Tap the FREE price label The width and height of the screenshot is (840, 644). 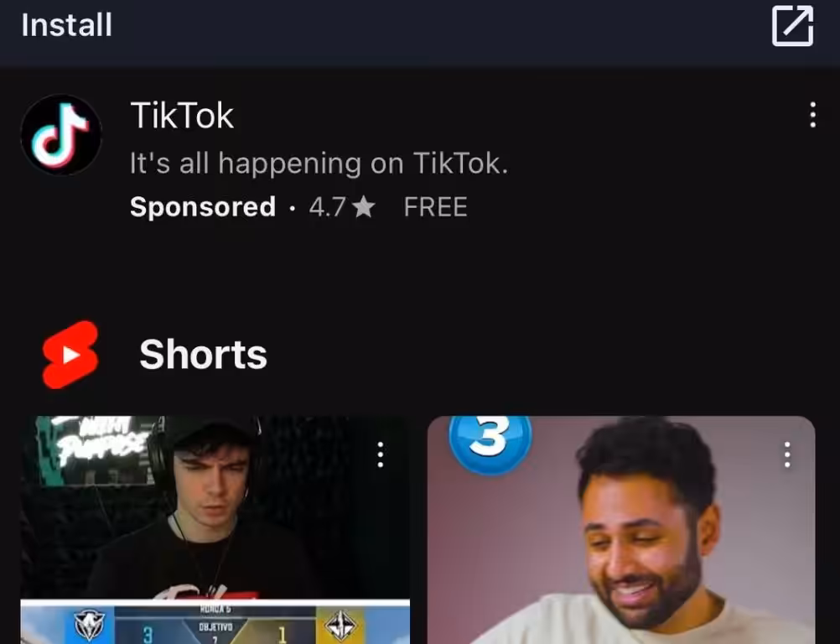(436, 207)
